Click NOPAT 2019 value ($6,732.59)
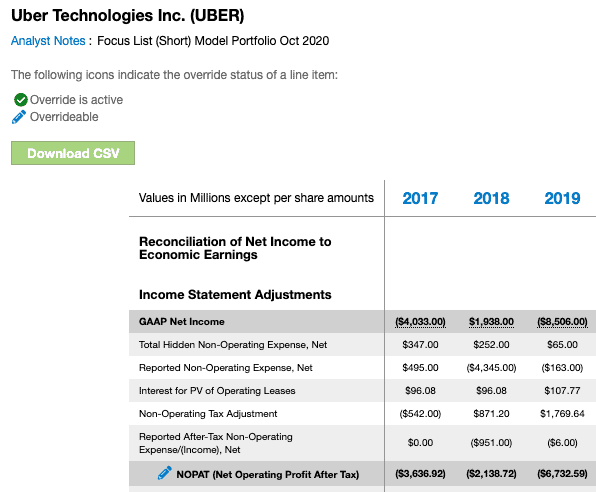This screenshot has width=596, height=492. pyautogui.click(x=562, y=474)
